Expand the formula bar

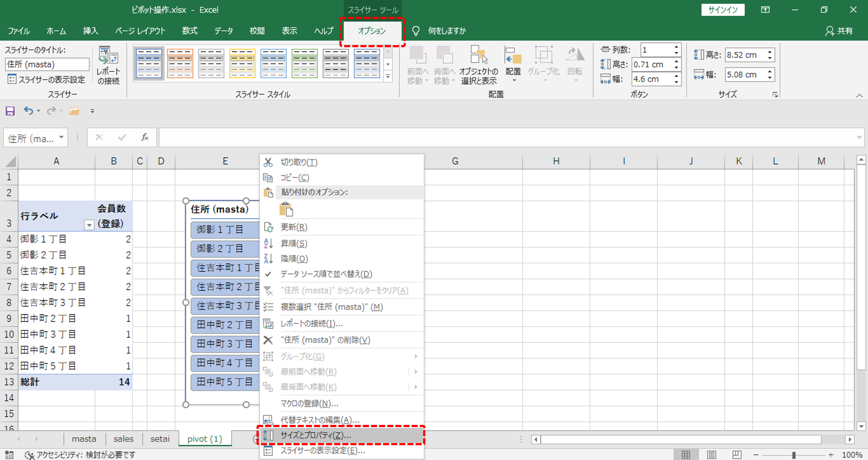859,137
